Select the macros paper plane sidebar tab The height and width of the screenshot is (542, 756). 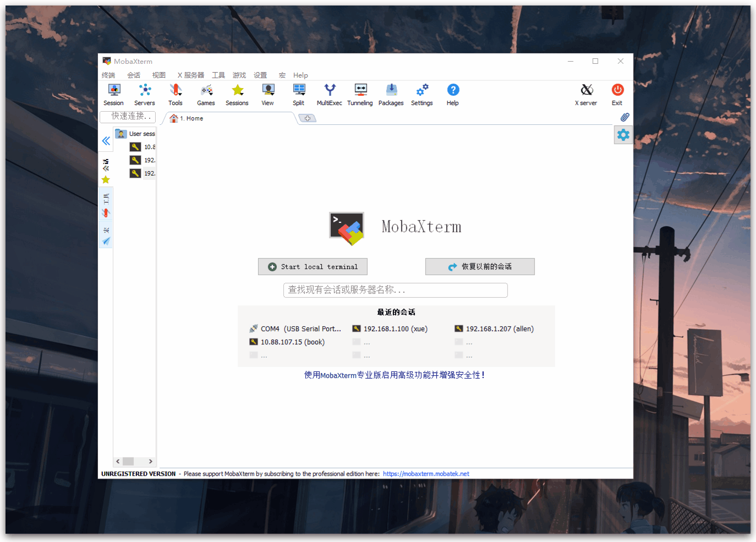(x=106, y=236)
